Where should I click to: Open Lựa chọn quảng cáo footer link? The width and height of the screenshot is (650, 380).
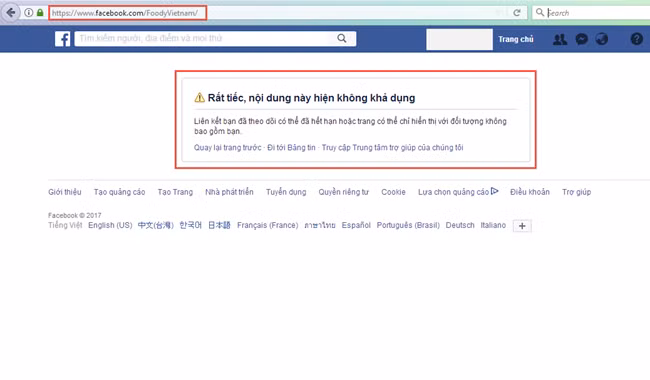454,192
